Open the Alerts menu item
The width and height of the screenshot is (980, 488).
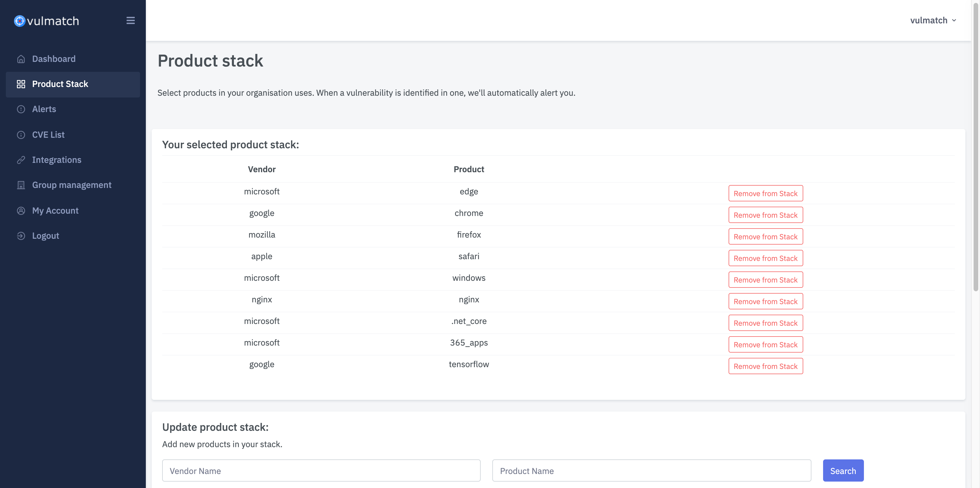click(44, 109)
